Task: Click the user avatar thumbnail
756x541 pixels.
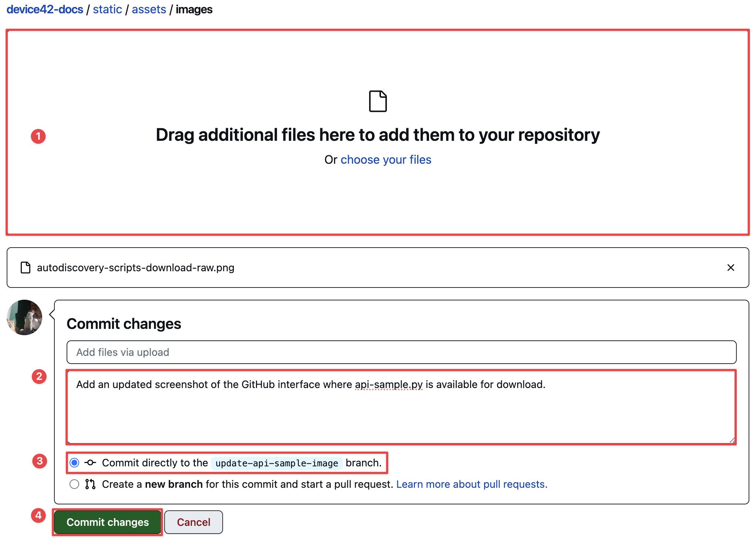Action: tap(24, 317)
